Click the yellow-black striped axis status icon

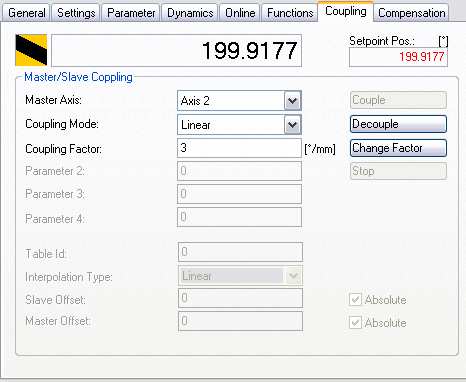31,50
